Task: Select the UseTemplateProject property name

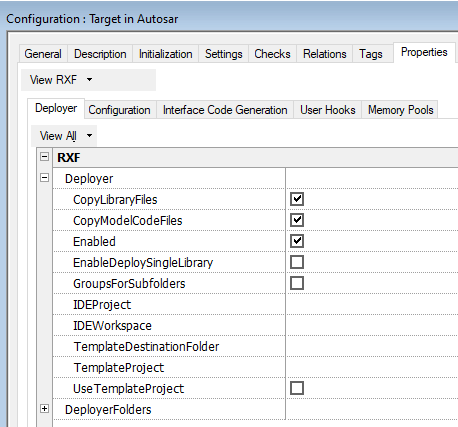Action: pos(128,389)
